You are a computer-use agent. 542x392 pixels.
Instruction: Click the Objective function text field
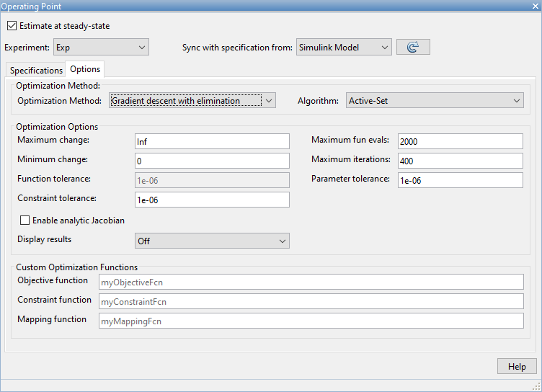(x=311, y=282)
